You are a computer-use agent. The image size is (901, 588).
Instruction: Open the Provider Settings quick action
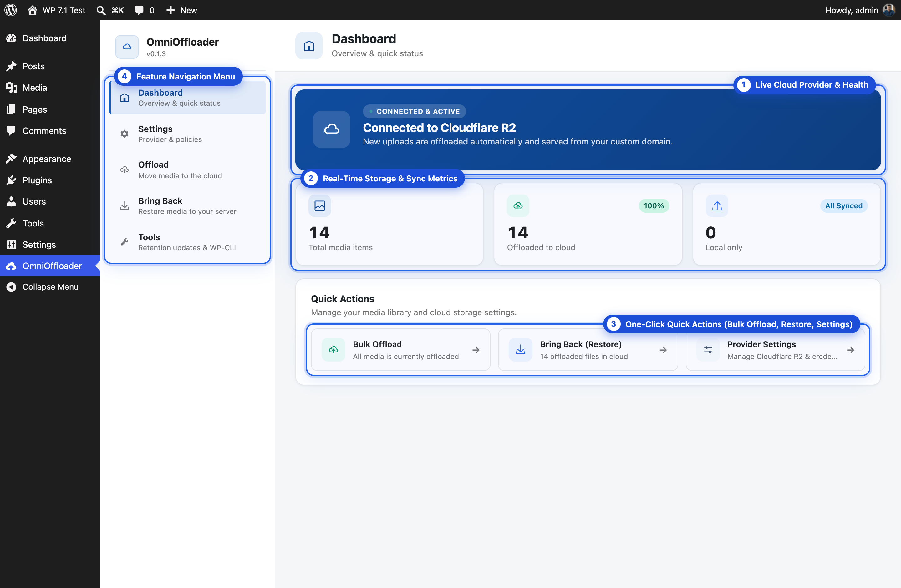tap(775, 350)
